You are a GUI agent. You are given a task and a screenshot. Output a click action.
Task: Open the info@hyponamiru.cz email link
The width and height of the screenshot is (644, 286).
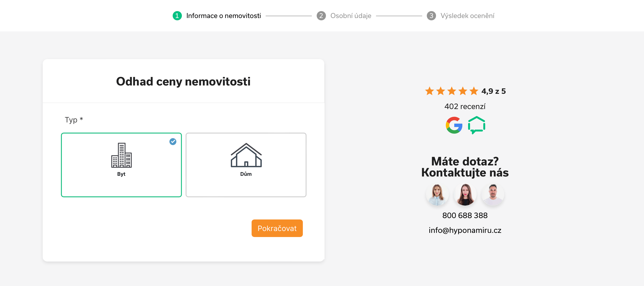pyautogui.click(x=465, y=230)
